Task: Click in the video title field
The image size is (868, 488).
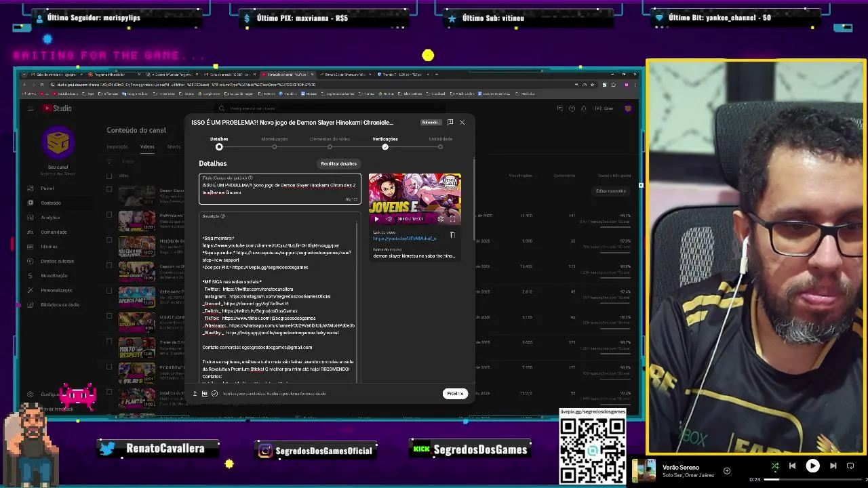Action: tap(280, 189)
